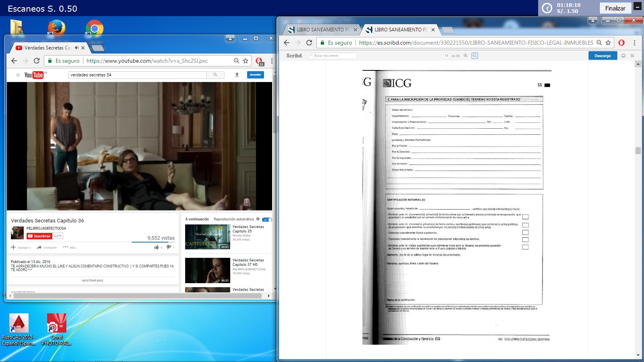Open Chrome menu in the Scribd window
644x362 pixels.
click(634, 43)
